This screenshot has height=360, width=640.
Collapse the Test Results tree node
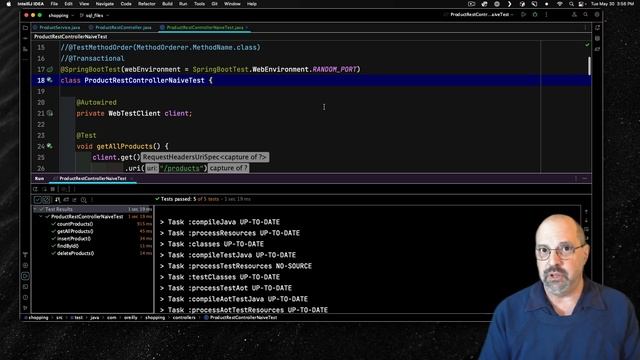coord(36,209)
